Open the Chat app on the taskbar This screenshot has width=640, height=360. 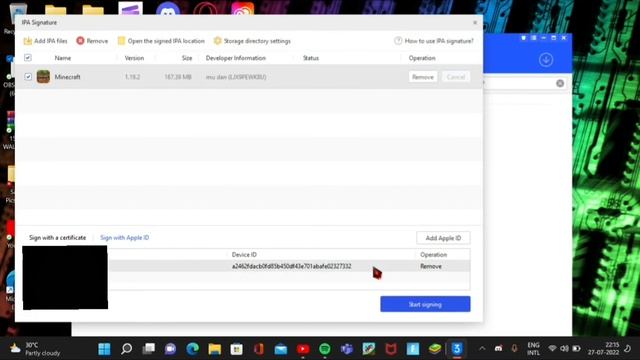click(x=171, y=349)
